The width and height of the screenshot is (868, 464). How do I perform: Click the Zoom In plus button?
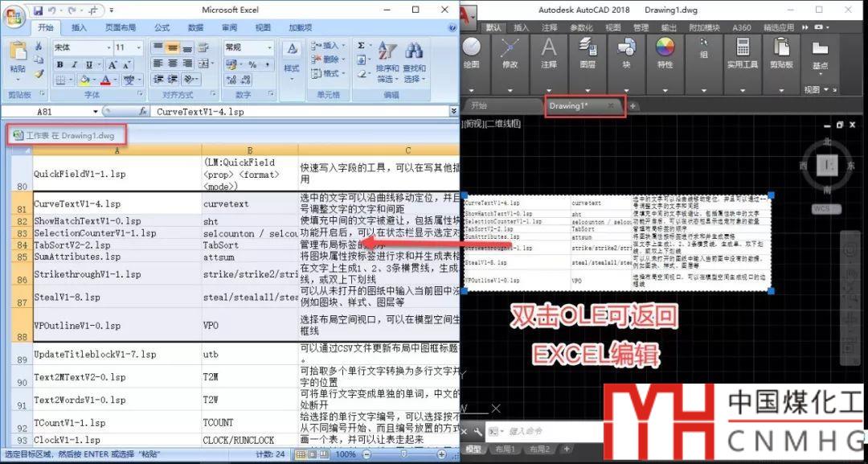tap(444, 454)
